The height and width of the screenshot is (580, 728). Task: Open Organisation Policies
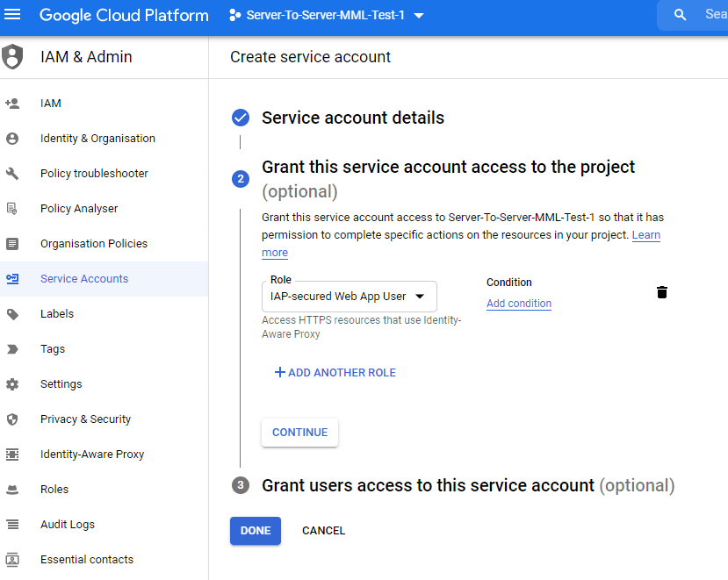coord(104,244)
